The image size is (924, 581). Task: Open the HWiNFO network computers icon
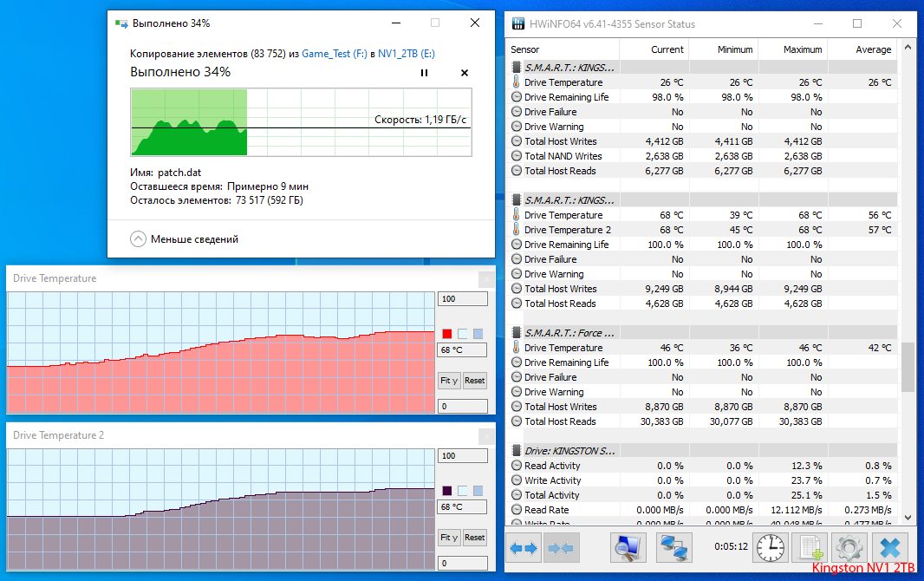(673, 548)
